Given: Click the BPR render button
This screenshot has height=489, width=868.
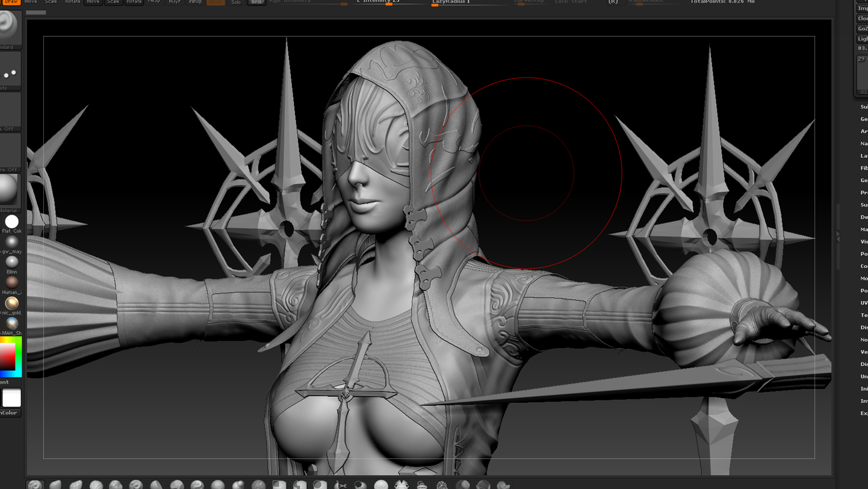Looking at the screenshot, I should pos(257,2).
